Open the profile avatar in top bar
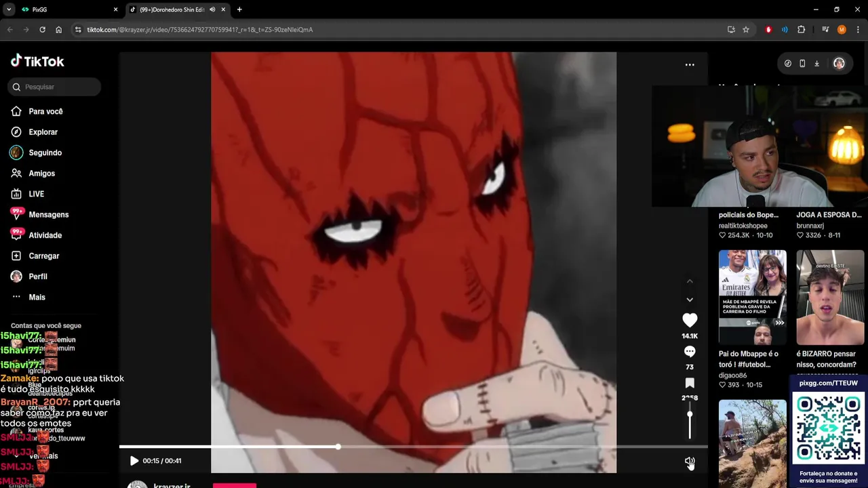 coord(839,64)
